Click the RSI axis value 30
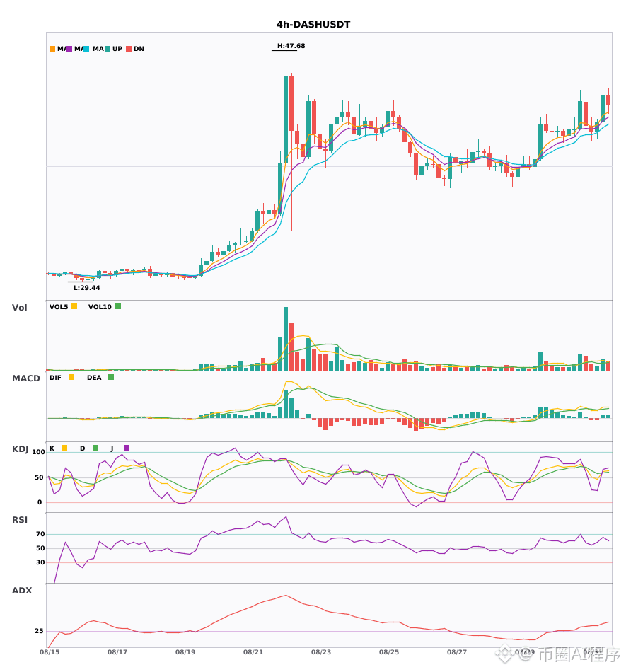This screenshot has height=672, width=626. coord(40,562)
